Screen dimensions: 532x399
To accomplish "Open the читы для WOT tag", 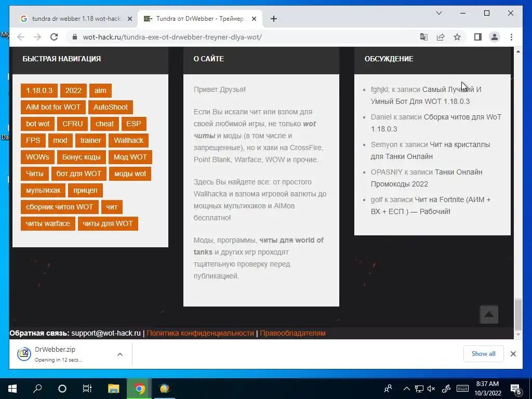I will [108, 223].
